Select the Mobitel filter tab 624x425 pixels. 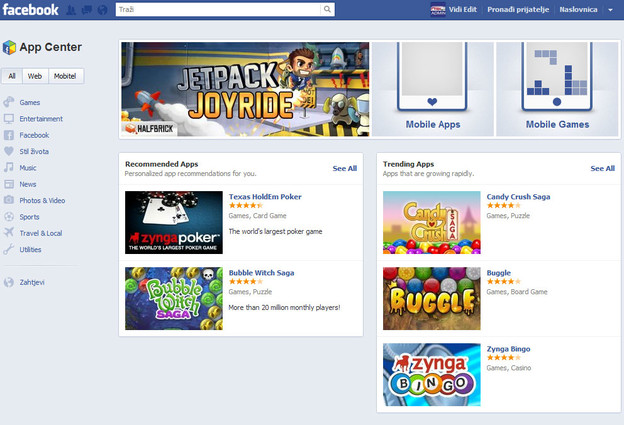tap(65, 76)
